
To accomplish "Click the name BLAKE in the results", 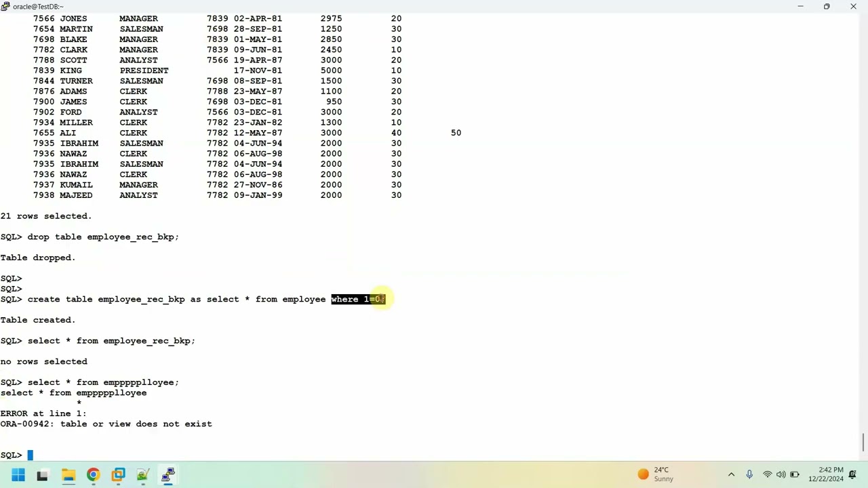I will 73,39.
